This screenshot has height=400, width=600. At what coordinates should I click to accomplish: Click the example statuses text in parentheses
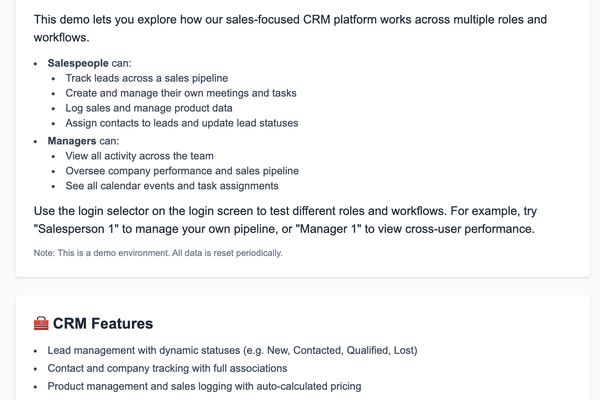[x=335, y=351]
